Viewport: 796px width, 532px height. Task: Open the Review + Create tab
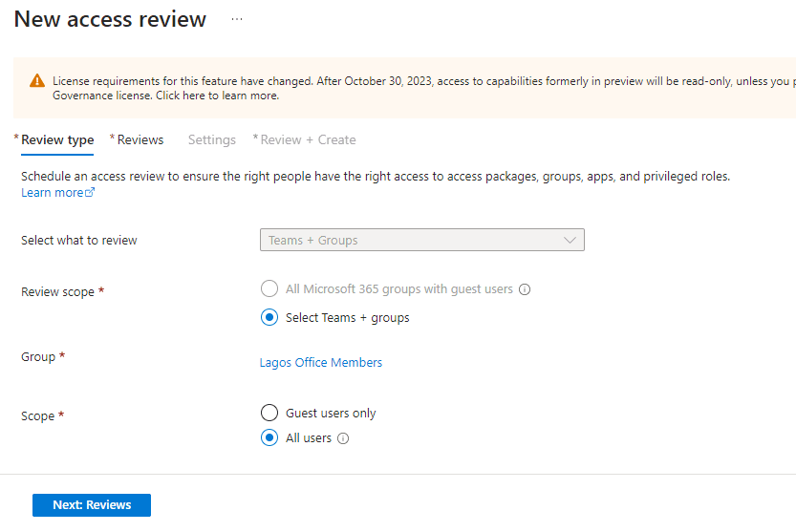308,139
